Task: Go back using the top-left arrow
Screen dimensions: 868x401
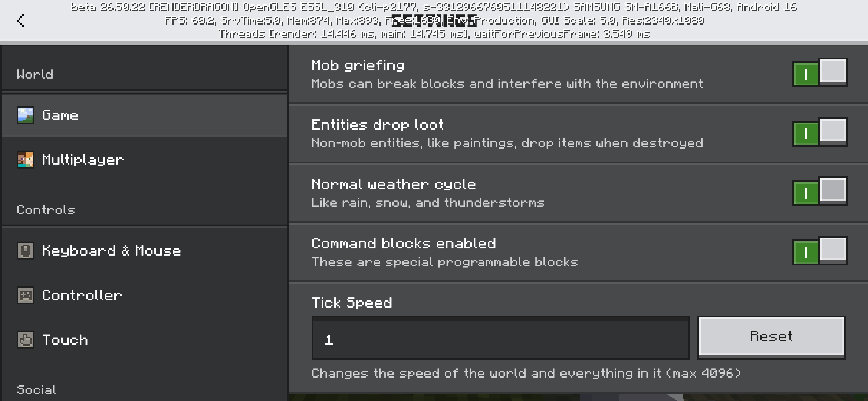Action: [21, 20]
